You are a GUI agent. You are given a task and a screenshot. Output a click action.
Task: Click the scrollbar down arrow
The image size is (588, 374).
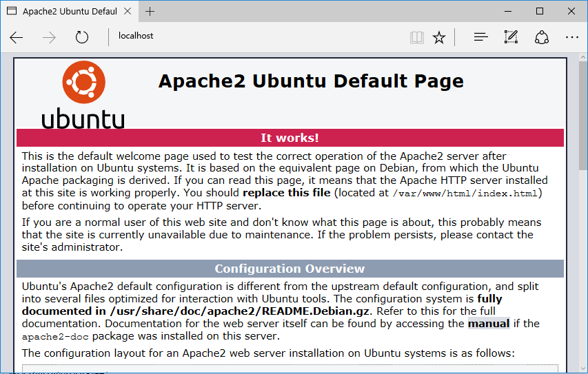click(x=583, y=368)
